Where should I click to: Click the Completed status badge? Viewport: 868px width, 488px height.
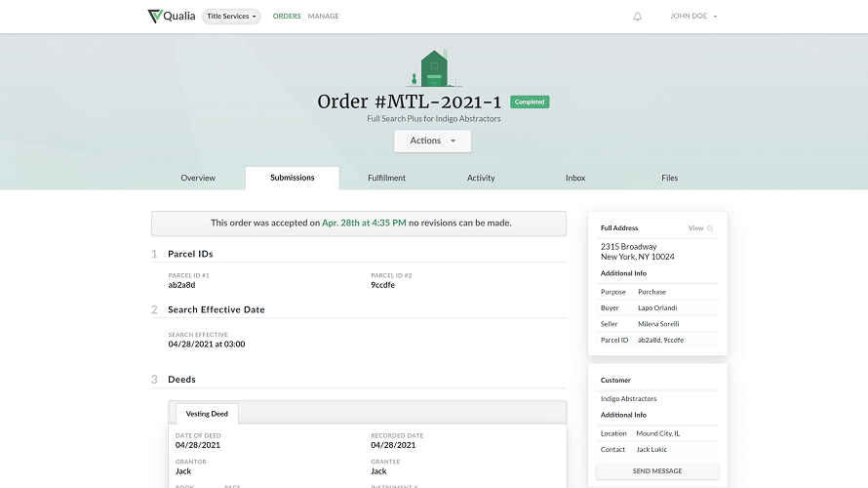(530, 102)
